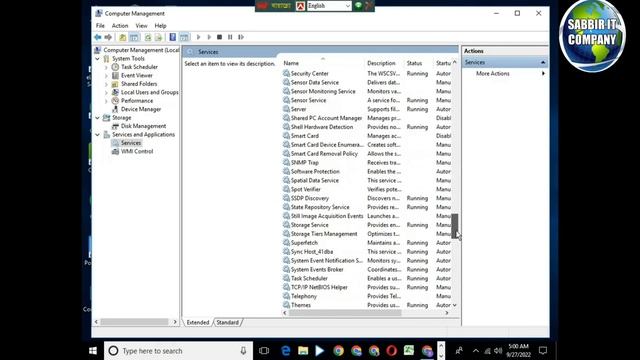Click the services list vertical scrollbar thumb
640x360 pixels.
click(x=455, y=226)
